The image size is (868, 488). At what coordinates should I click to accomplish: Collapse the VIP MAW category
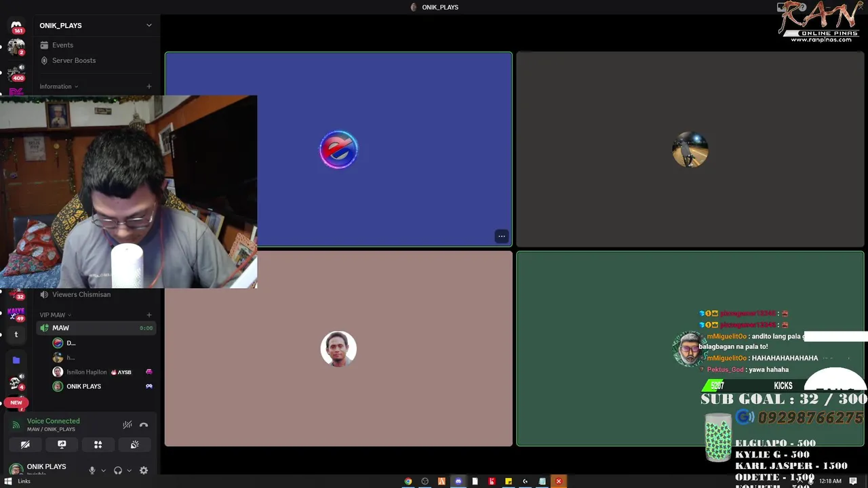point(55,314)
